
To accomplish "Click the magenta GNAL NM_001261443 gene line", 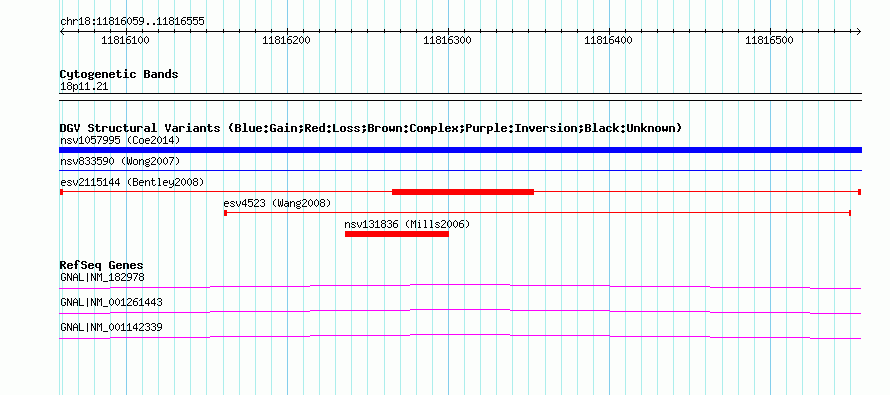I will click(x=460, y=311).
